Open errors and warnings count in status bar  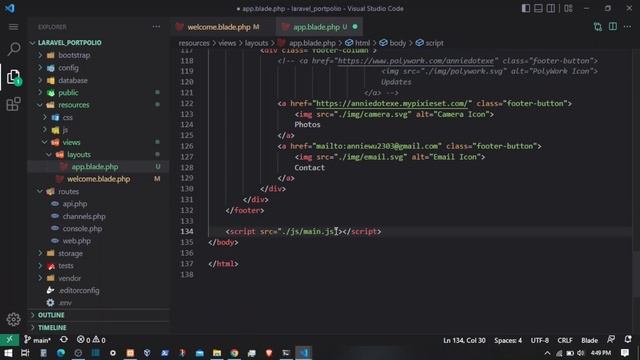tap(91, 340)
